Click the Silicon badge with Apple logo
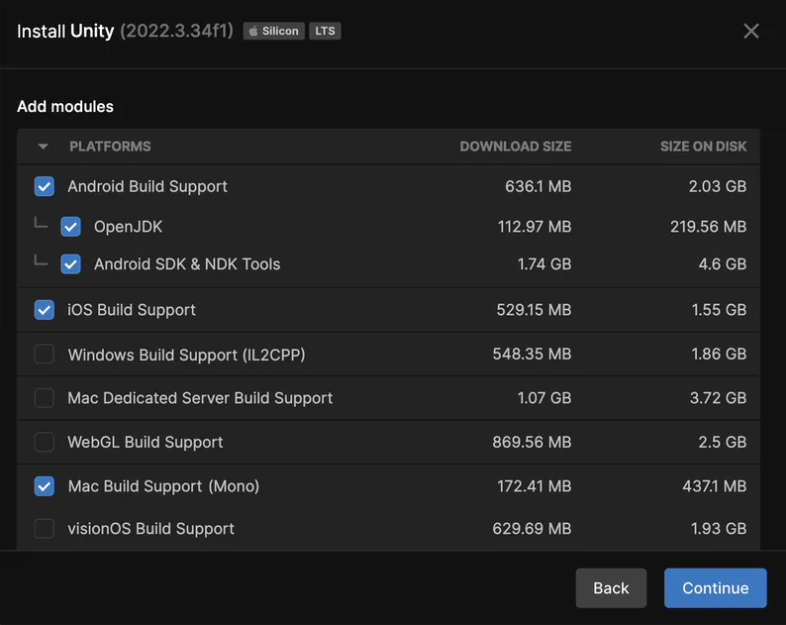This screenshot has height=625, width=786. [274, 31]
